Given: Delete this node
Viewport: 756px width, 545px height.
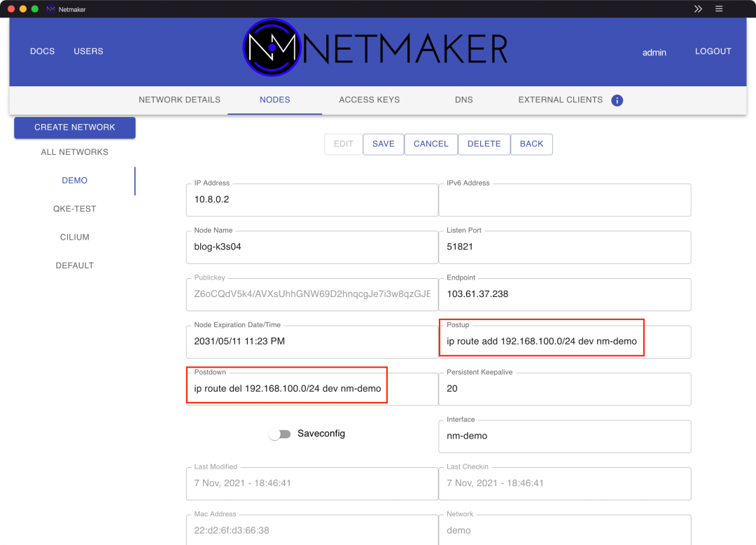Looking at the screenshot, I should pos(484,144).
